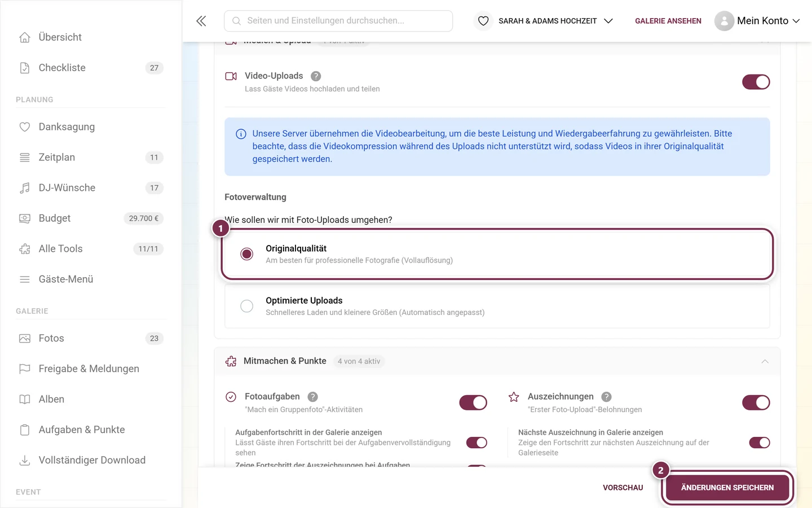Click the Fotoaufgaben checkmark circle icon
The image size is (812, 508).
click(x=231, y=397)
